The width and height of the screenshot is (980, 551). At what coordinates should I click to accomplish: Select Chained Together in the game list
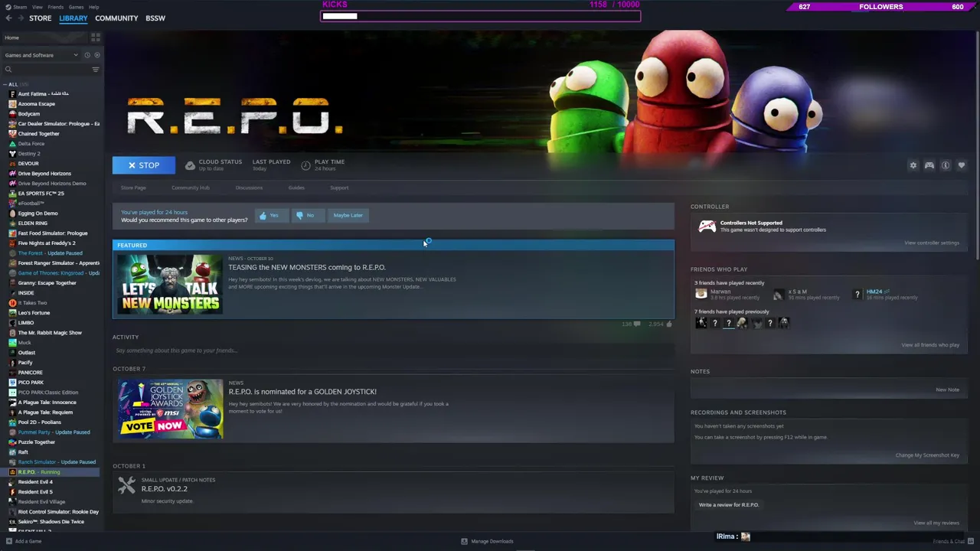[x=38, y=134]
